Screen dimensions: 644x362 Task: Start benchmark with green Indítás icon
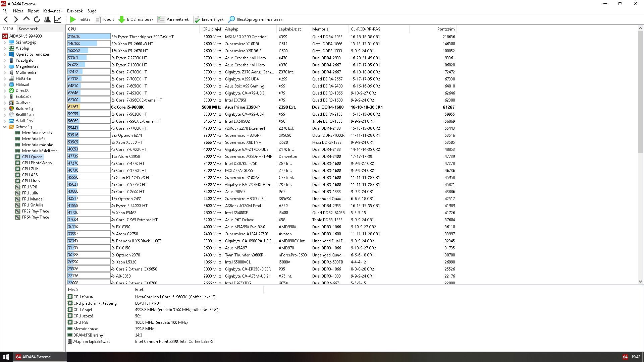coord(73,19)
